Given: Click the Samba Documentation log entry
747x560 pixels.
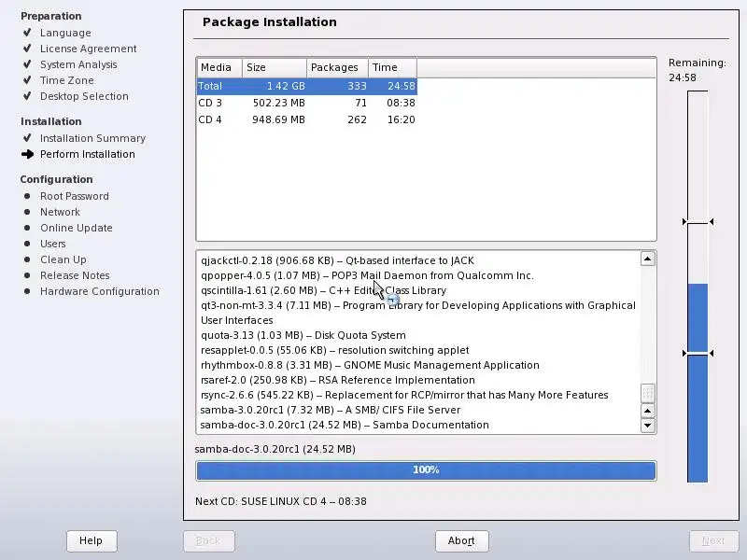Looking at the screenshot, I should click(x=345, y=425).
